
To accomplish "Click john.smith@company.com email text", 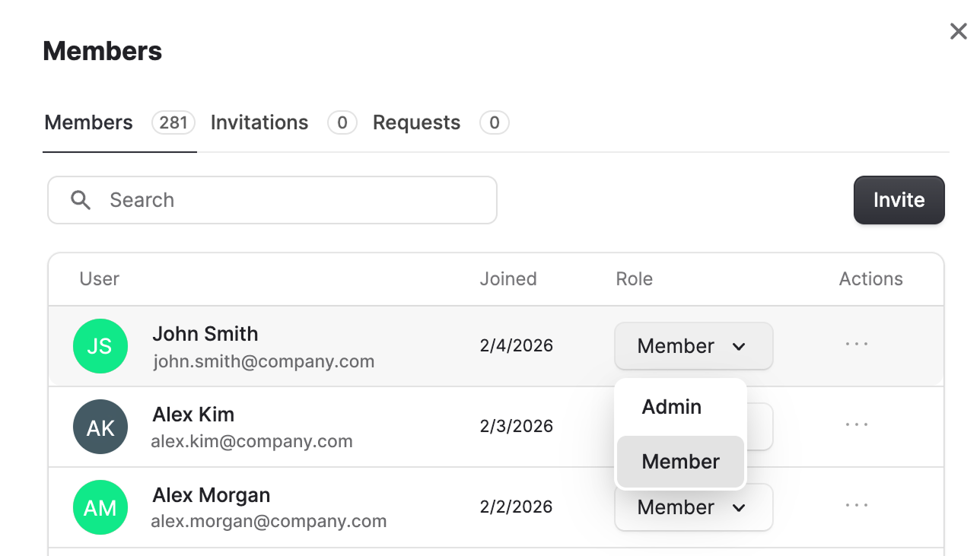I will click(x=264, y=361).
